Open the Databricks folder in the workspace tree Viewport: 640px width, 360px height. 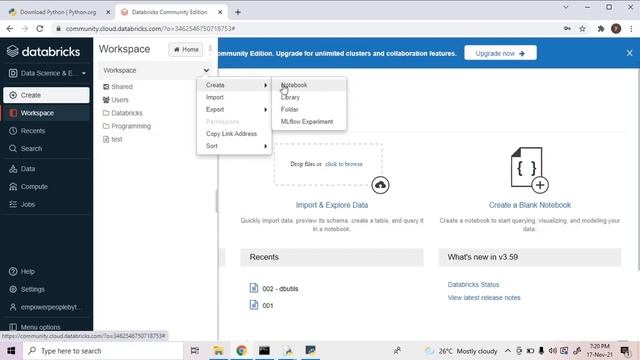123,113
